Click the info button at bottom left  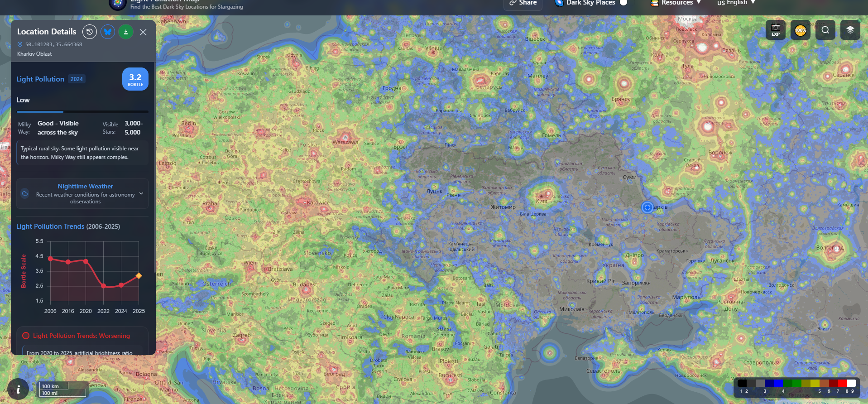[18, 390]
